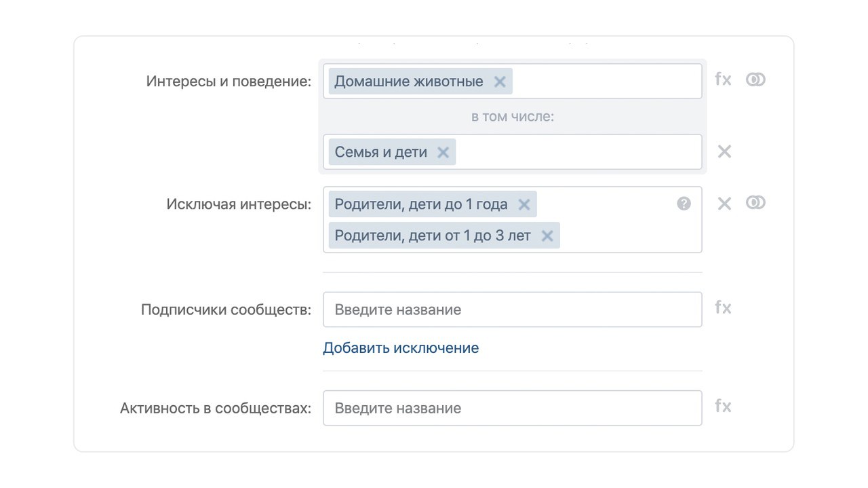Image resolution: width=868 pixels, height=488 pixels.
Task: Click the Подписчики сообществ label
Action: (x=226, y=309)
